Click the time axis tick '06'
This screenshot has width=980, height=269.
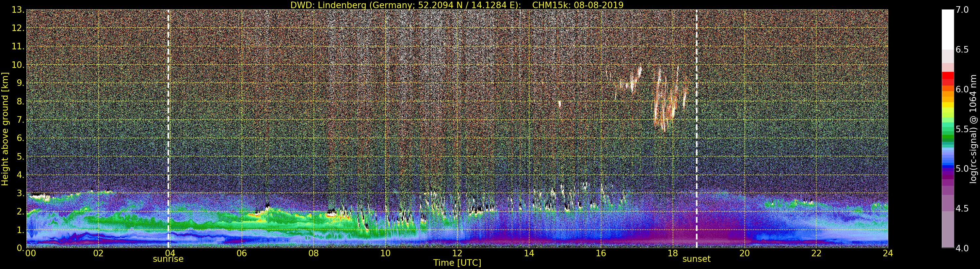(x=242, y=253)
